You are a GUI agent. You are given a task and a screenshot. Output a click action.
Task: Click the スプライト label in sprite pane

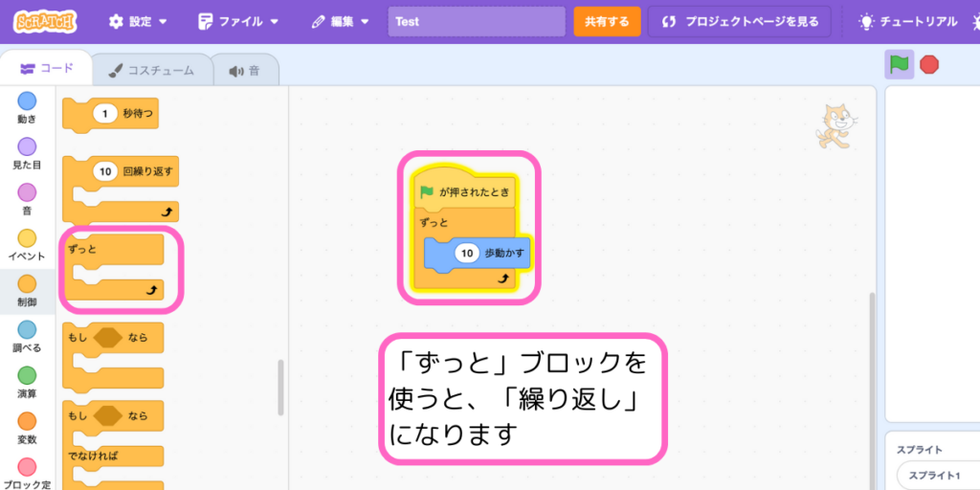click(920, 450)
